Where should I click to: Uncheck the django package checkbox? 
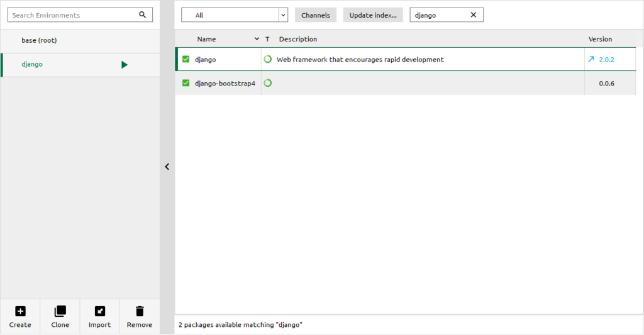coord(186,59)
